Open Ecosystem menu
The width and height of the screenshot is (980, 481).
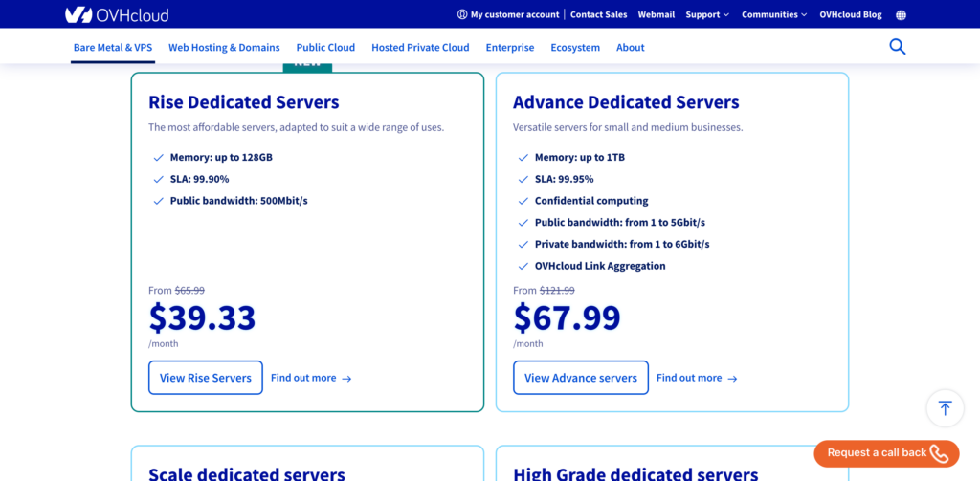pyautogui.click(x=575, y=48)
